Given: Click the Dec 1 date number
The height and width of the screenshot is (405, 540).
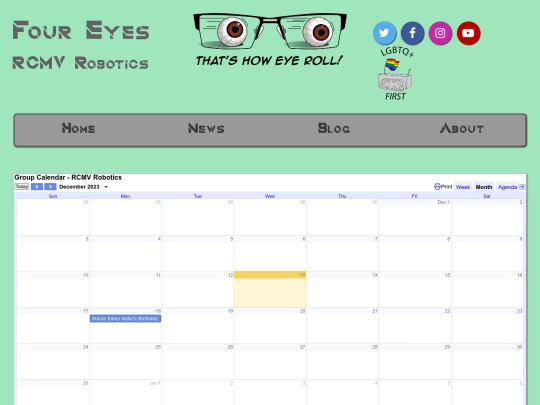Looking at the screenshot, I should pos(444,202).
